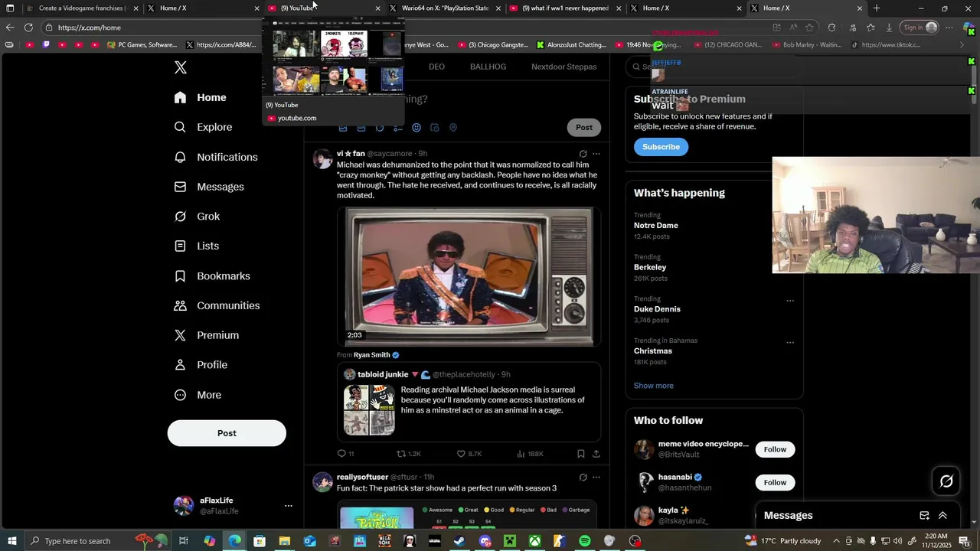Click the gray Post button in the composer
This screenshot has height=551, width=980.
click(584, 127)
